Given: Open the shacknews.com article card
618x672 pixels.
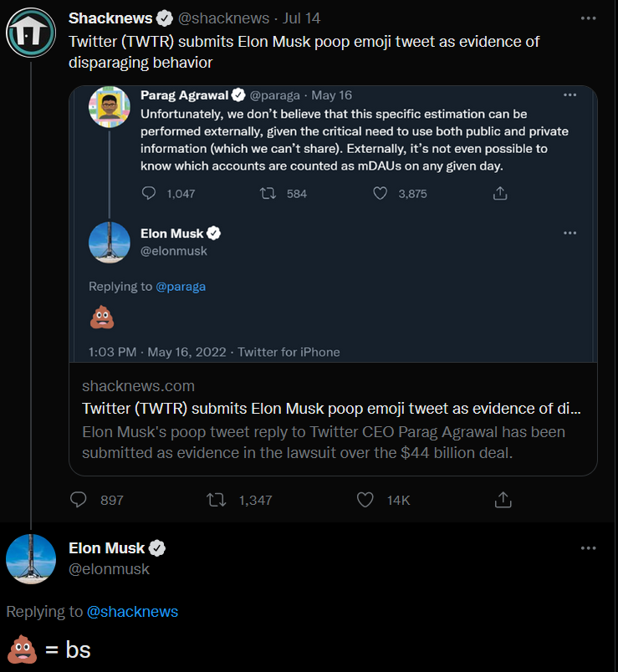Looking at the screenshot, I should [x=333, y=418].
